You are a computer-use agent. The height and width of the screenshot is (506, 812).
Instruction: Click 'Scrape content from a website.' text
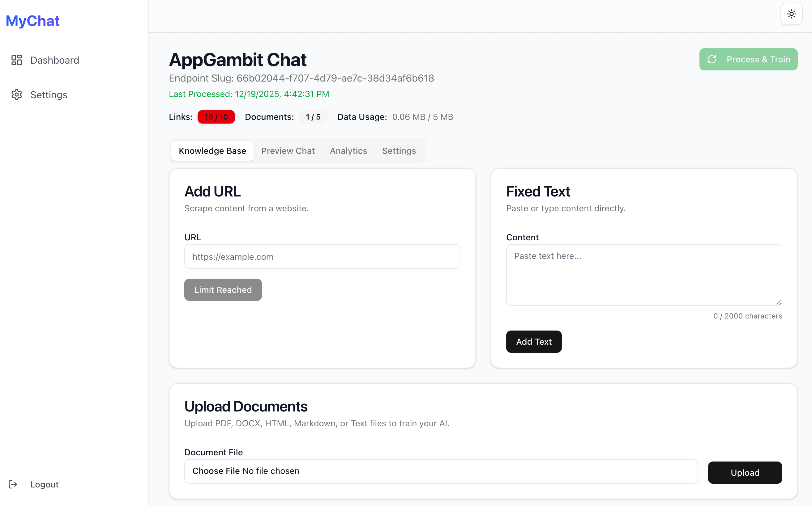pyautogui.click(x=246, y=209)
